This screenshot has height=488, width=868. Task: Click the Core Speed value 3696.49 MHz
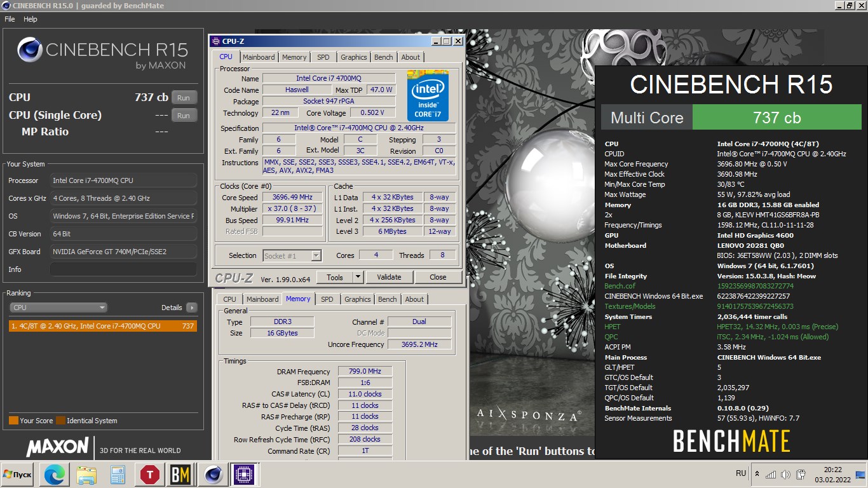292,198
